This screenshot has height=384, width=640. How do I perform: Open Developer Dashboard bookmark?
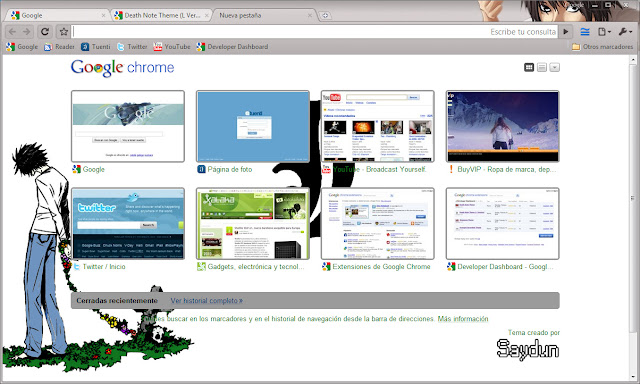tap(232, 47)
